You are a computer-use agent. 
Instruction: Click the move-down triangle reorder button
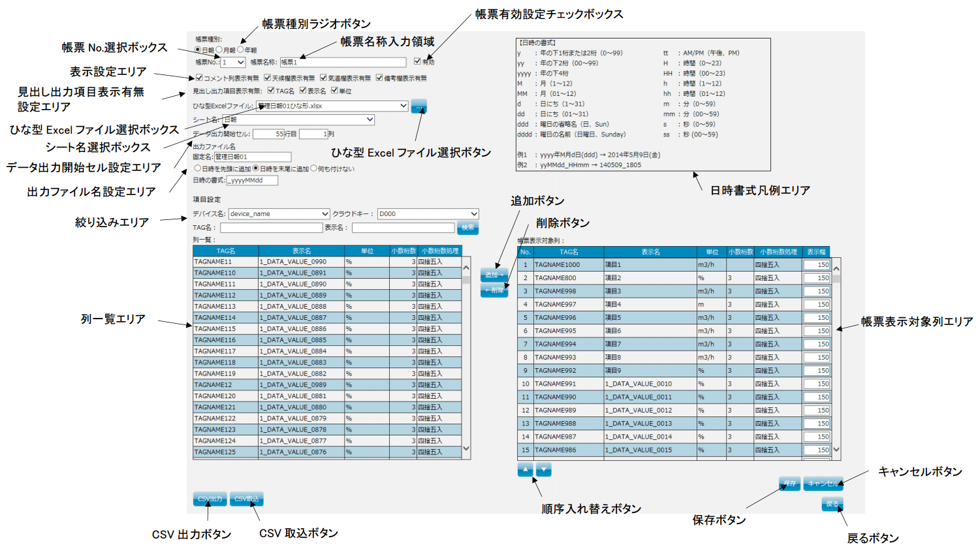click(x=543, y=469)
